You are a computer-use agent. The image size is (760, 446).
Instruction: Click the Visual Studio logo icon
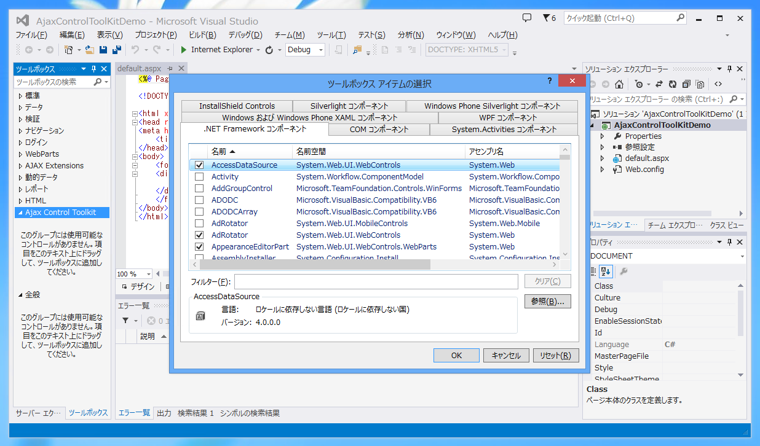[22, 20]
